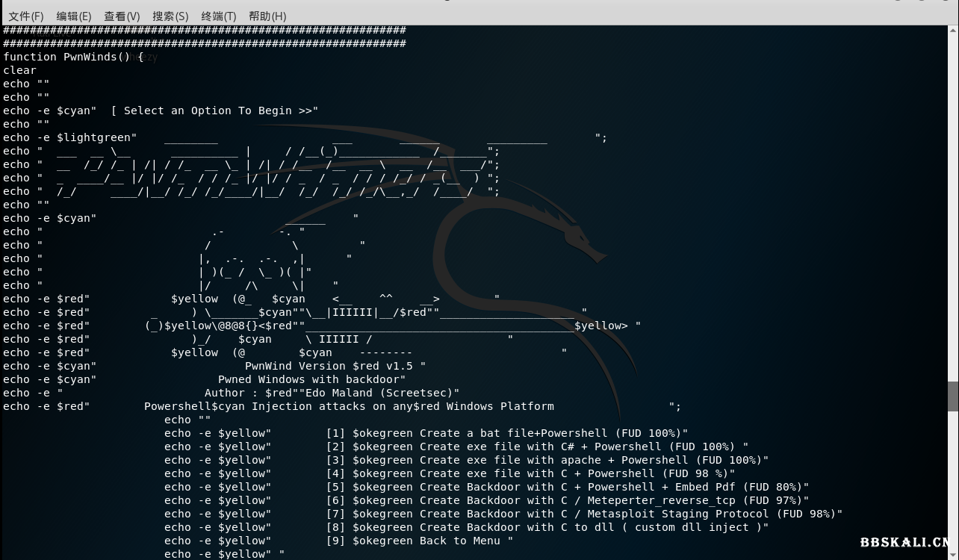
Task: Click the vertical scrollbar thumb
Action: (x=953, y=396)
